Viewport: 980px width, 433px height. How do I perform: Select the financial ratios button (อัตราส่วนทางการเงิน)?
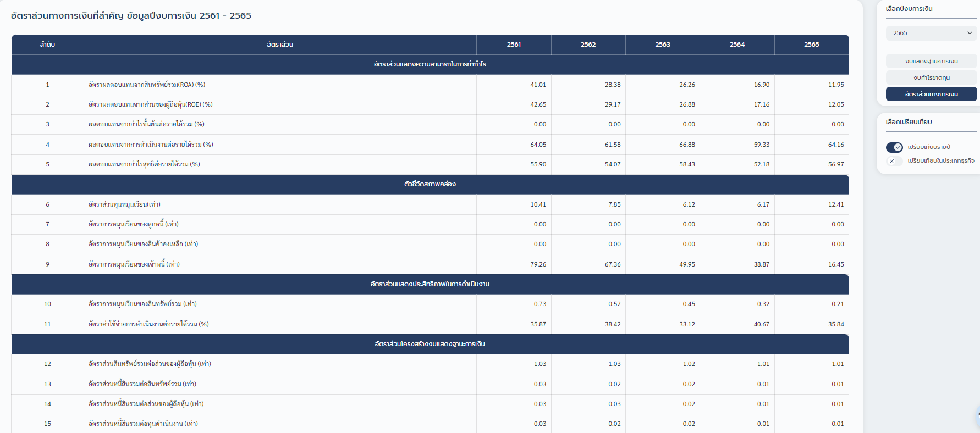(931, 94)
